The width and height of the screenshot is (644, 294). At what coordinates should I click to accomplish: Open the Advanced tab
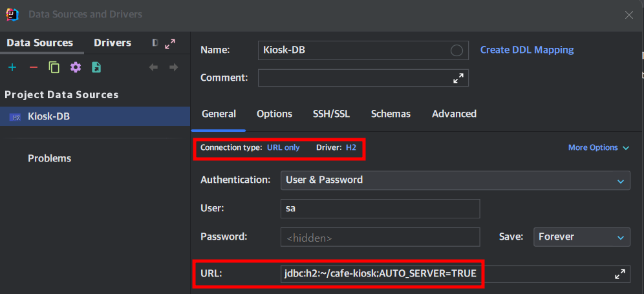click(455, 114)
